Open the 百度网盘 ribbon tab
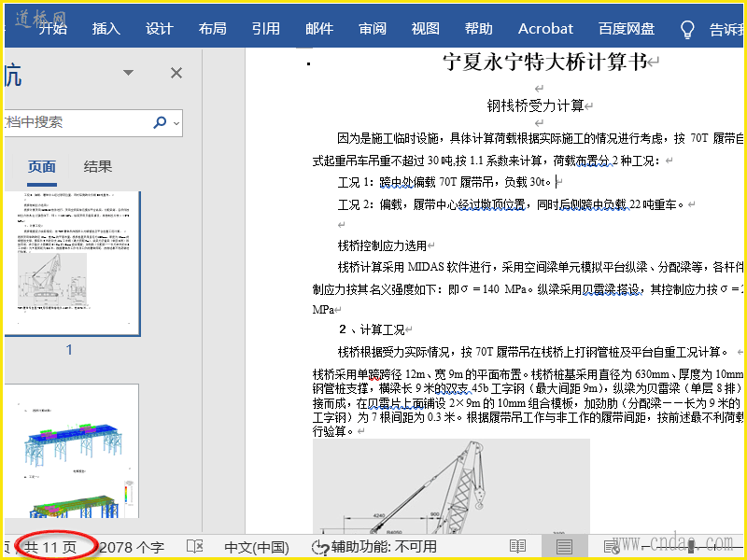Screen dimensions: 747x560 (627, 29)
